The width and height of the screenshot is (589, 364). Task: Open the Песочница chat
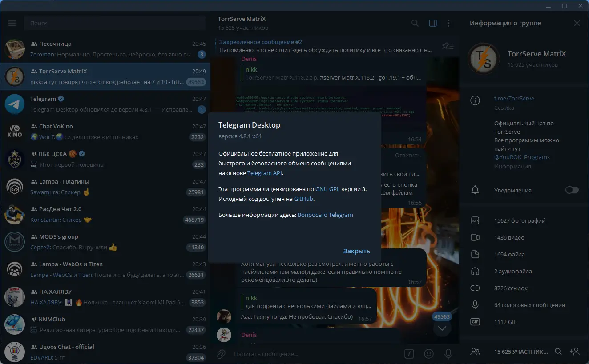105,49
